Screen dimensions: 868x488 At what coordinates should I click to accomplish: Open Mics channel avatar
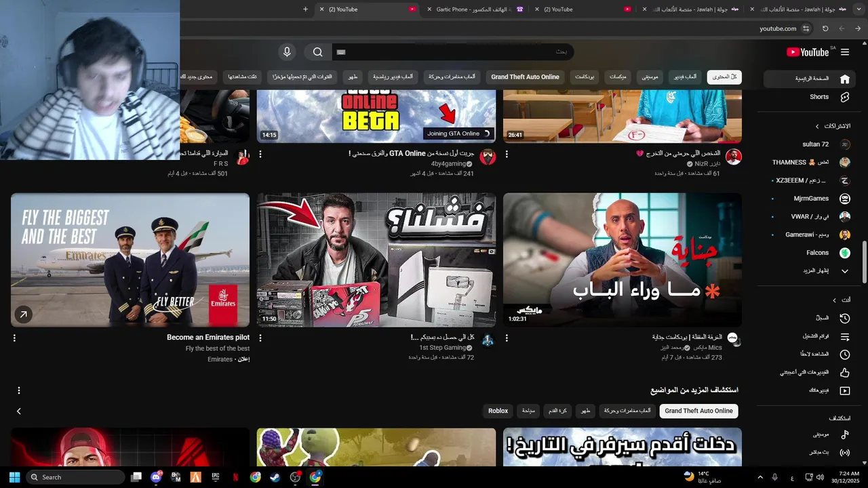tap(733, 339)
